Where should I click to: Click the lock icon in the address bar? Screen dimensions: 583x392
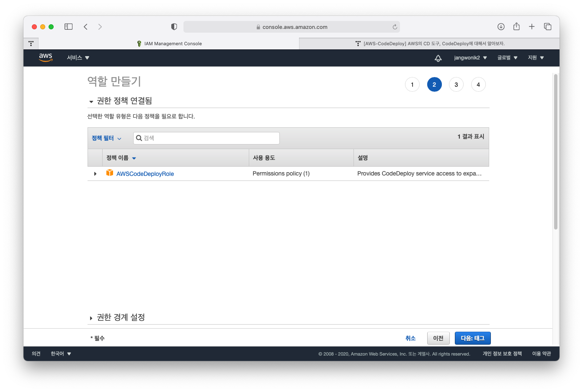[x=258, y=27]
